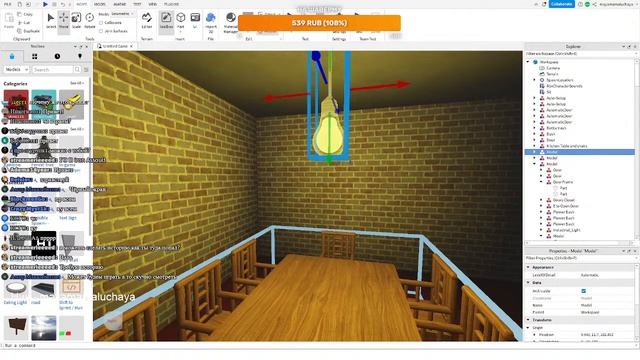Open Toolbox Inventory grid tab
Viewport: 640px width, 360px height.
click(x=35, y=56)
